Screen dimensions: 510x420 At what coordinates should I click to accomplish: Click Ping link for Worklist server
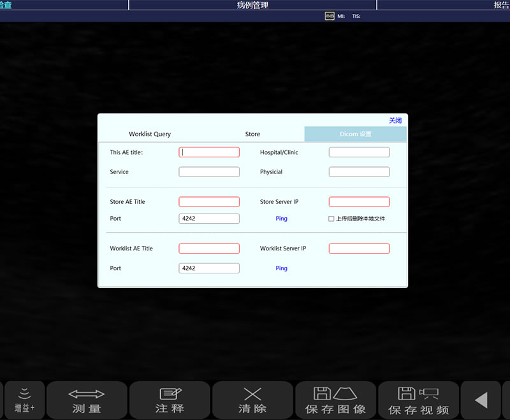point(281,268)
